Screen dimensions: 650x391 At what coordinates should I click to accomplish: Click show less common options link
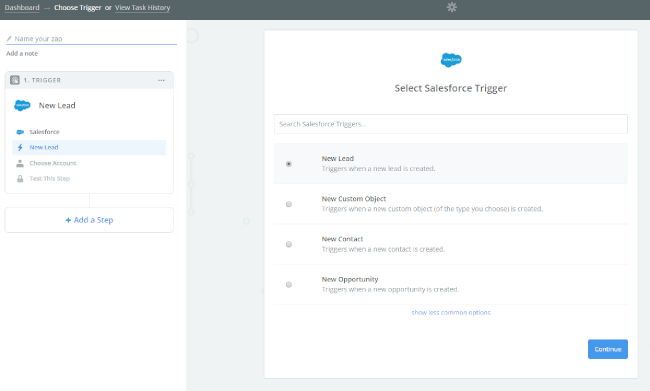click(451, 313)
